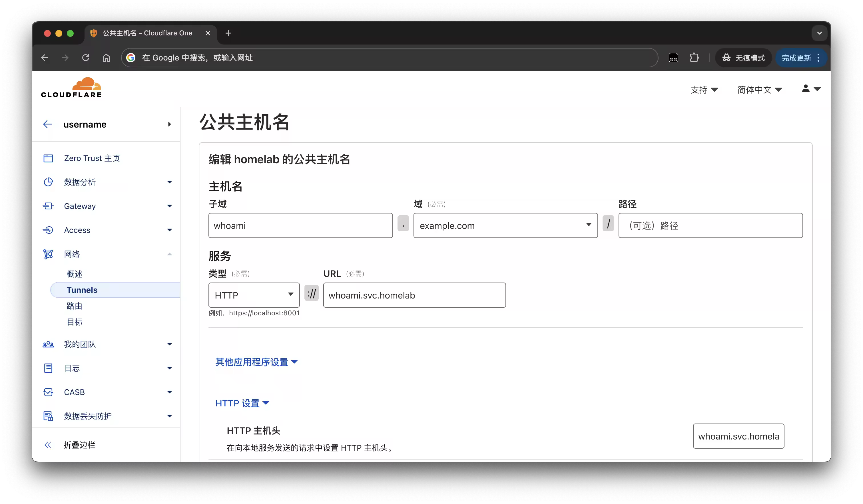Expand the Access menu arrow
This screenshot has height=504, width=863.
tap(170, 230)
